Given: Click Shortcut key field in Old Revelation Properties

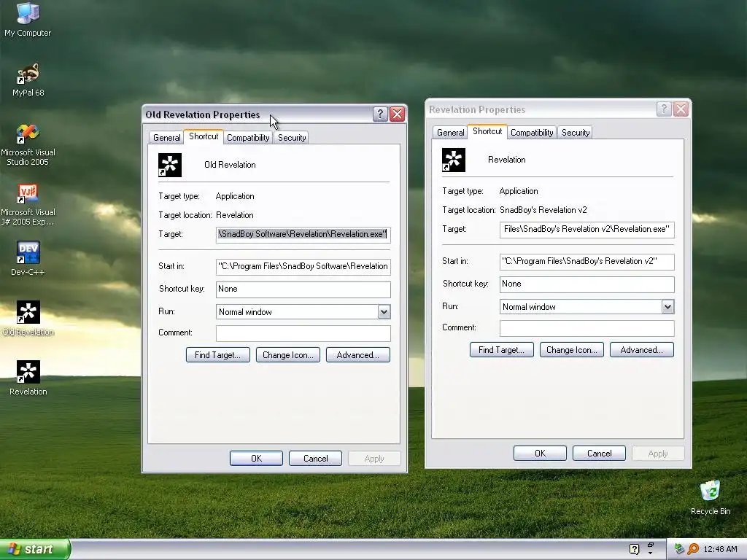Looking at the screenshot, I should point(303,289).
